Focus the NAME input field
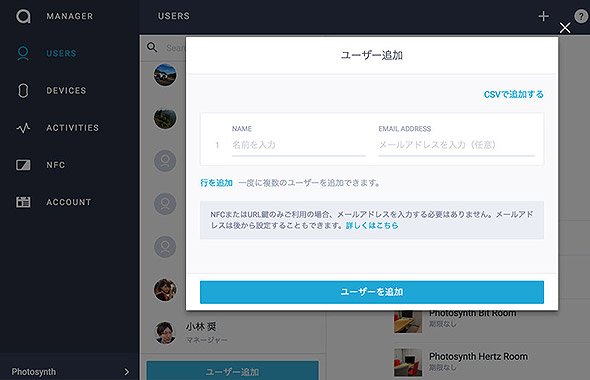Screen dimensions: 590x380 (299, 145)
